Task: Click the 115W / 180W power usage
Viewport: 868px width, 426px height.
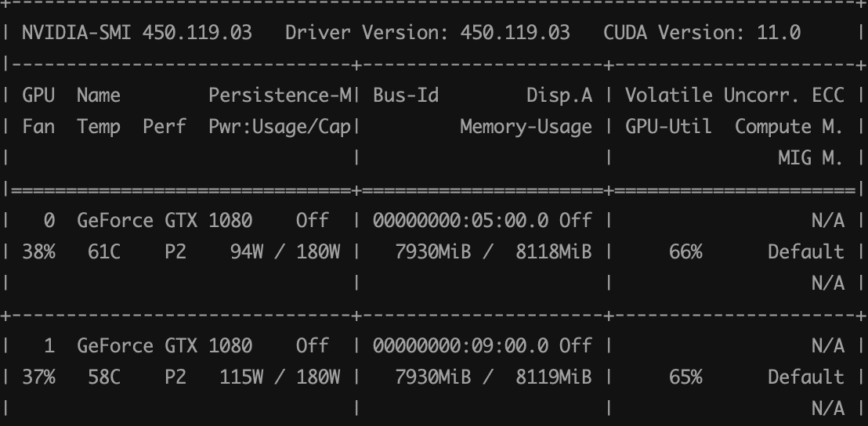Action: pos(280,377)
